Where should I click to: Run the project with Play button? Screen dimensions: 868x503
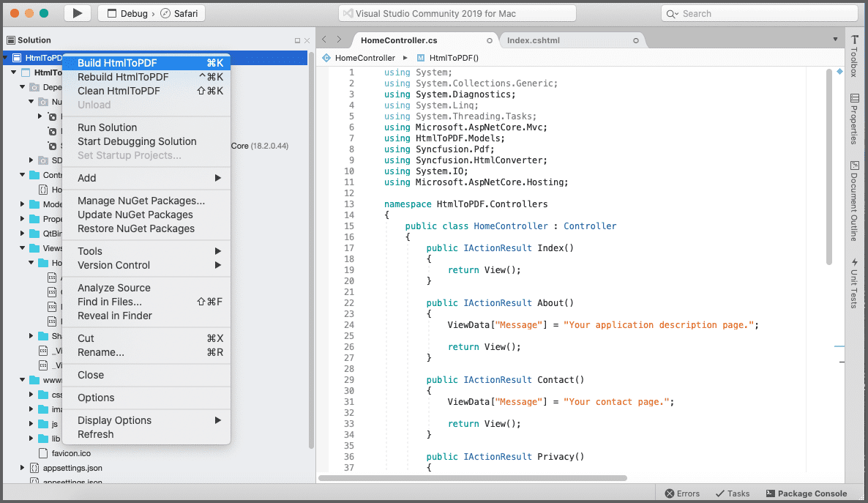[78, 13]
